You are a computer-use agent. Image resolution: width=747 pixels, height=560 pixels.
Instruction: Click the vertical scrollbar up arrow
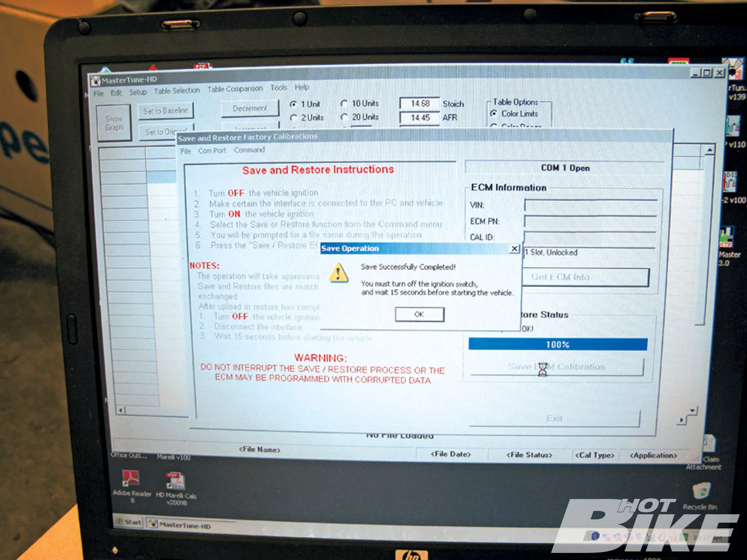709,150
